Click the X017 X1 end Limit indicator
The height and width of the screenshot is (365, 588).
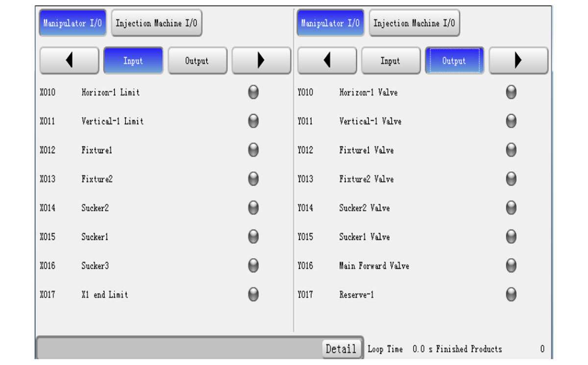pos(253,294)
